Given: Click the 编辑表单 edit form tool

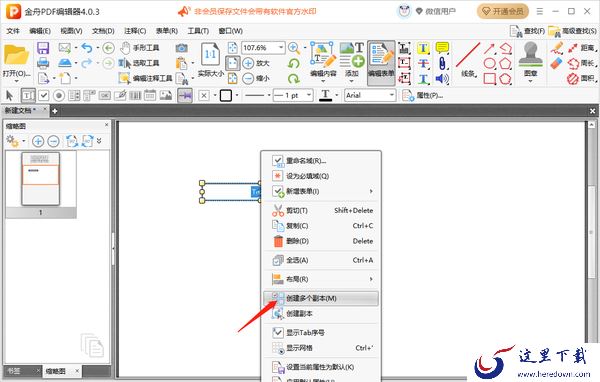Looking at the screenshot, I should [x=381, y=62].
